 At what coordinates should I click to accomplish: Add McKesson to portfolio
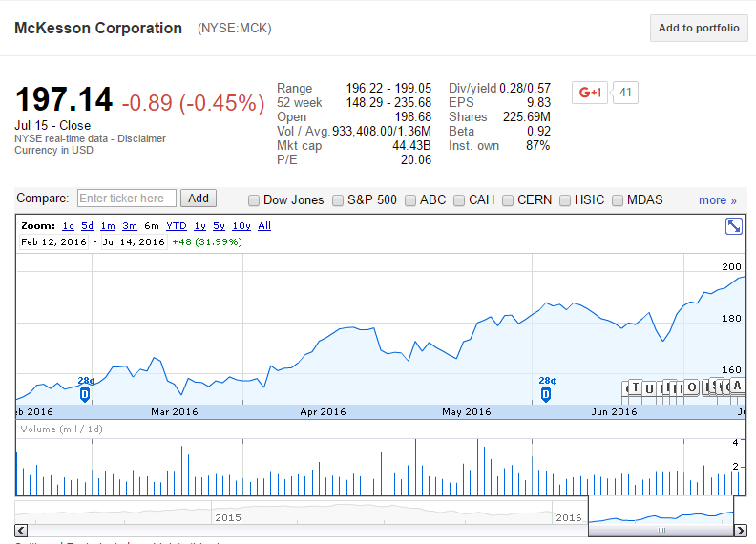coord(699,28)
